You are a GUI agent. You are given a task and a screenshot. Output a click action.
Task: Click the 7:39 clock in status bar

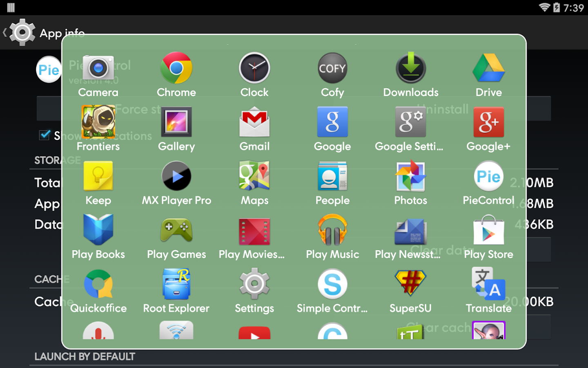pyautogui.click(x=574, y=8)
